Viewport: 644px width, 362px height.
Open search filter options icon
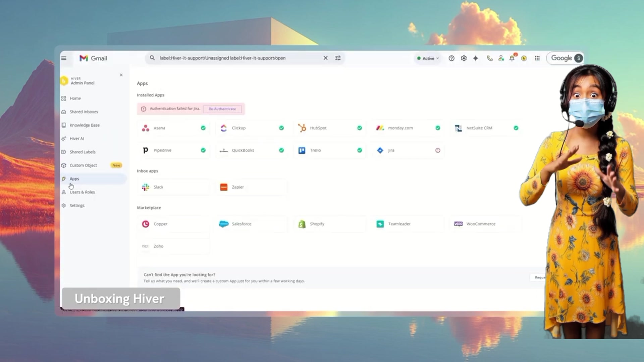click(x=338, y=58)
